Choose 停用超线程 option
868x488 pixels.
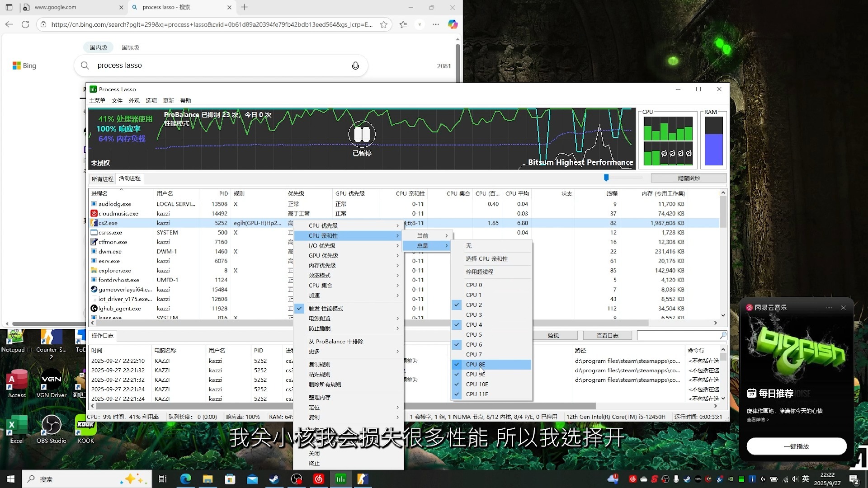pos(491,272)
